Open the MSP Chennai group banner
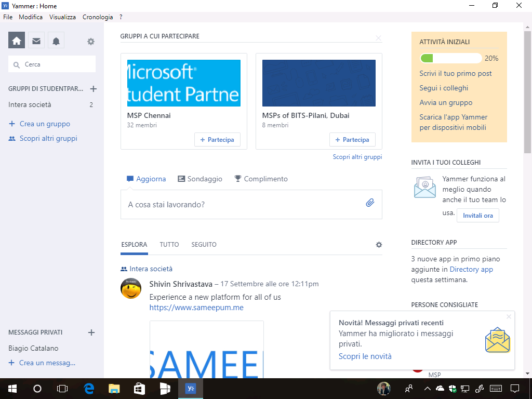This screenshot has width=532, height=399. [x=184, y=83]
